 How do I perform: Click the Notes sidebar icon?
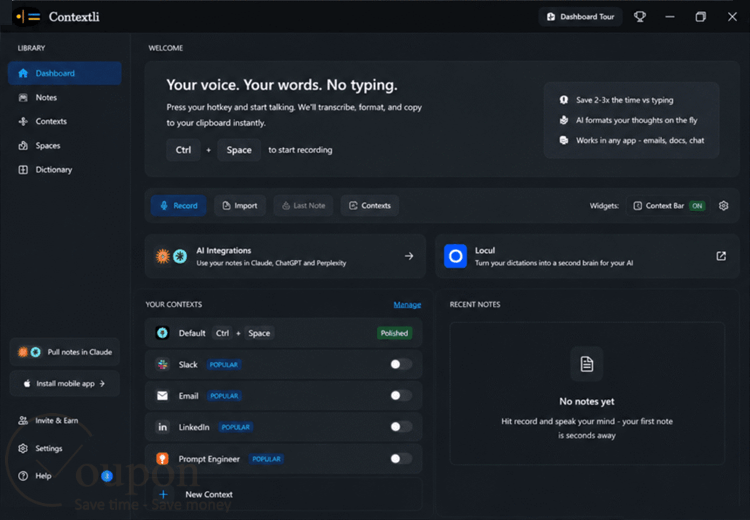click(23, 98)
